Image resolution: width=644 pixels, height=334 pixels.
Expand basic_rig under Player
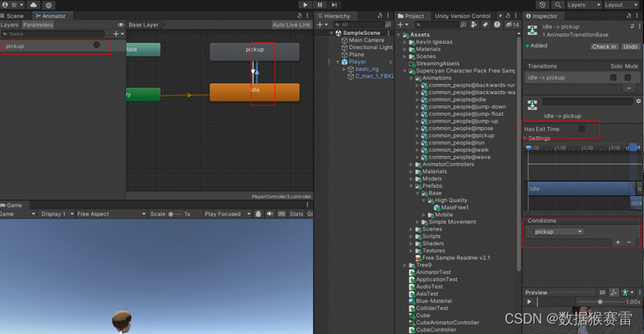point(344,69)
